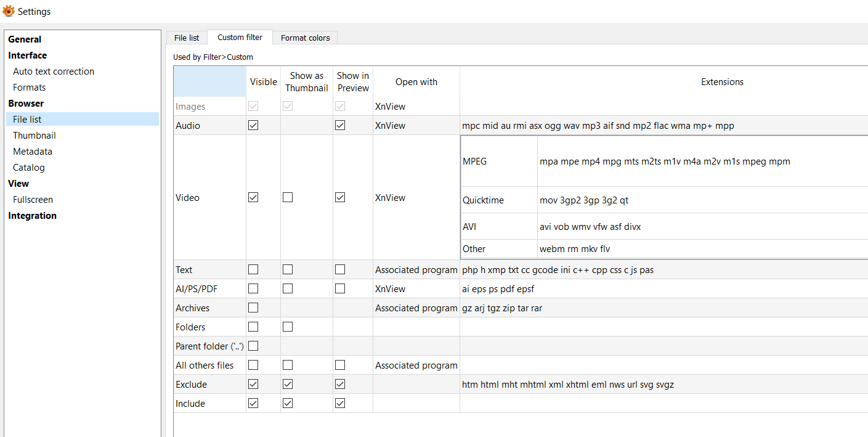
Task: Go to Auto text correction settings
Action: pos(54,71)
